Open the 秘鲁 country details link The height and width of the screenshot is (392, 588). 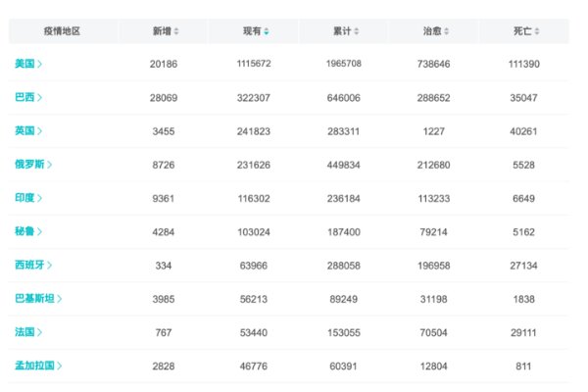click(28, 231)
